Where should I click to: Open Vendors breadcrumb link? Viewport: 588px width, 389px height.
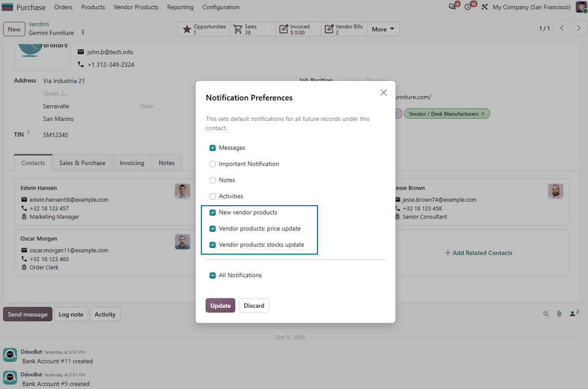(x=39, y=24)
